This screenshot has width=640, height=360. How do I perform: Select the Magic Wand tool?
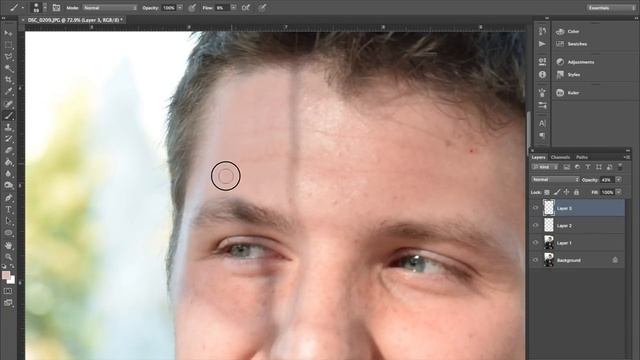tap(8, 69)
